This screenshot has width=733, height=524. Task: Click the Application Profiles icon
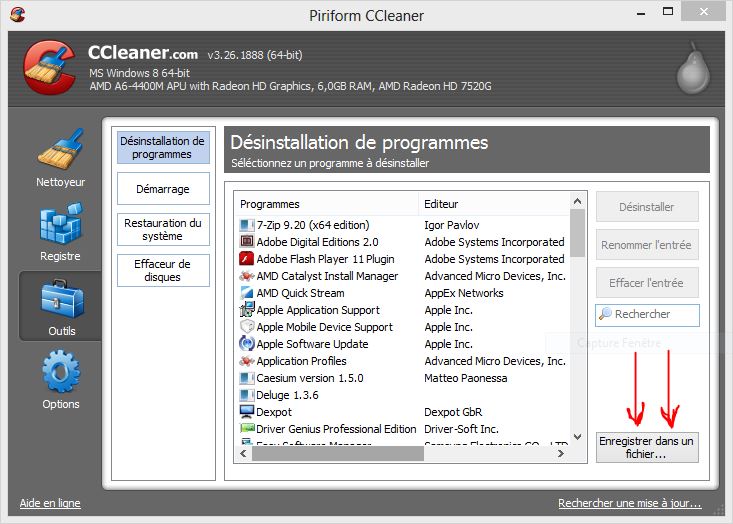(x=246, y=361)
